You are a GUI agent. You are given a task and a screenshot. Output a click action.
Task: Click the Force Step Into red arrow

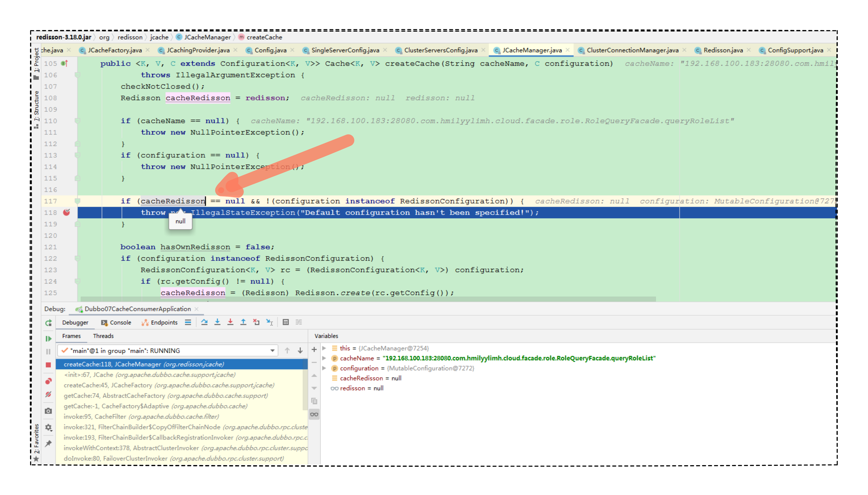point(230,322)
